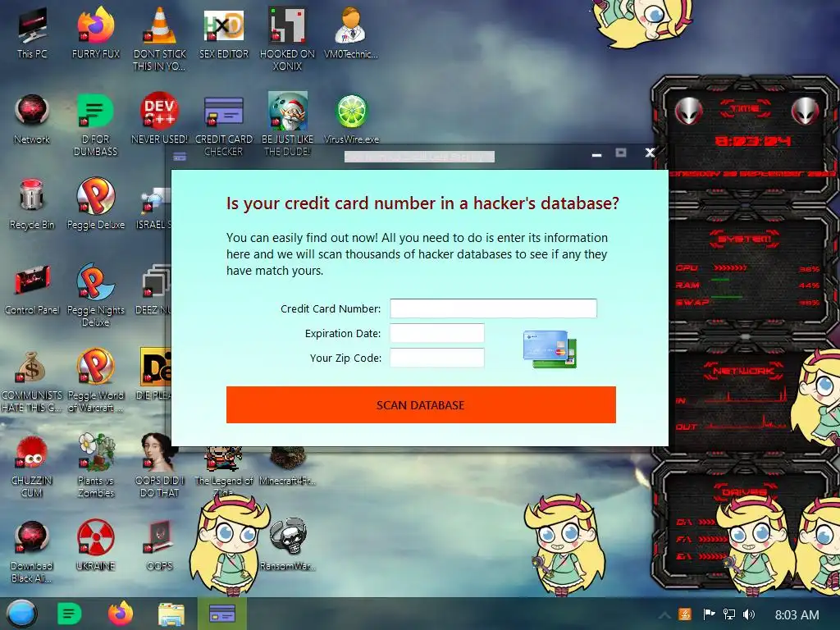The width and height of the screenshot is (840, 630).
Task: Open CHUZZIN CUM red fuzzy icon
Action: coord(32,465)
